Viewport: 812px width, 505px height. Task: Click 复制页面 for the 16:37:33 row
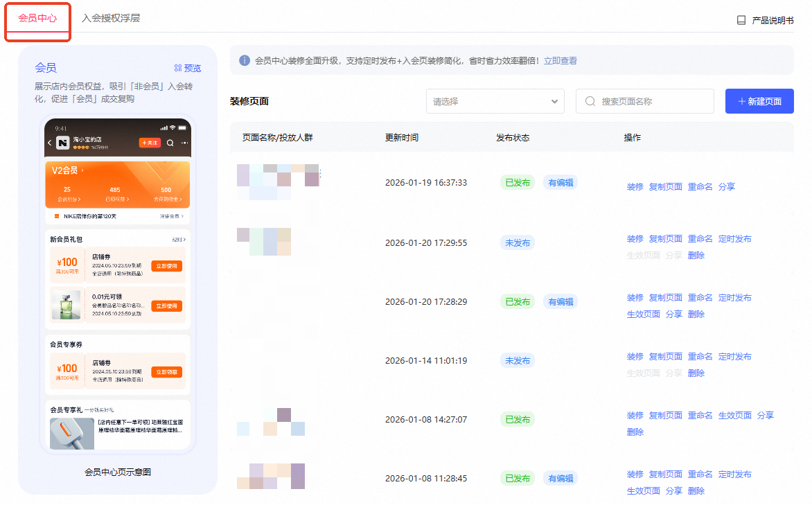665,186
